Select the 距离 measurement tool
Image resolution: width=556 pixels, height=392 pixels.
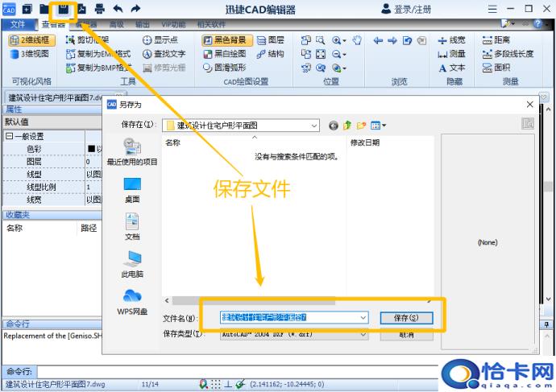point(496,40)
